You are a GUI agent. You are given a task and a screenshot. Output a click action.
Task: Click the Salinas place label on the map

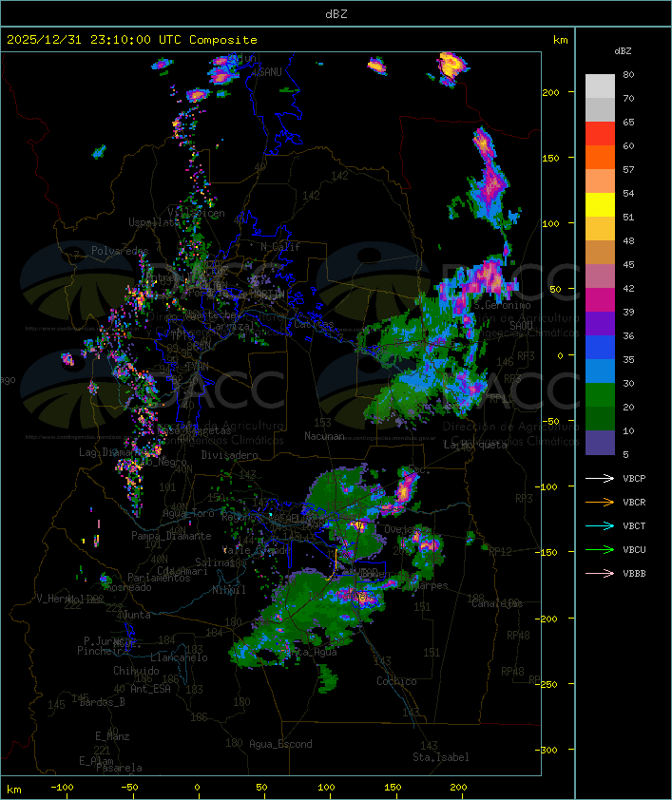coord(215,562)
